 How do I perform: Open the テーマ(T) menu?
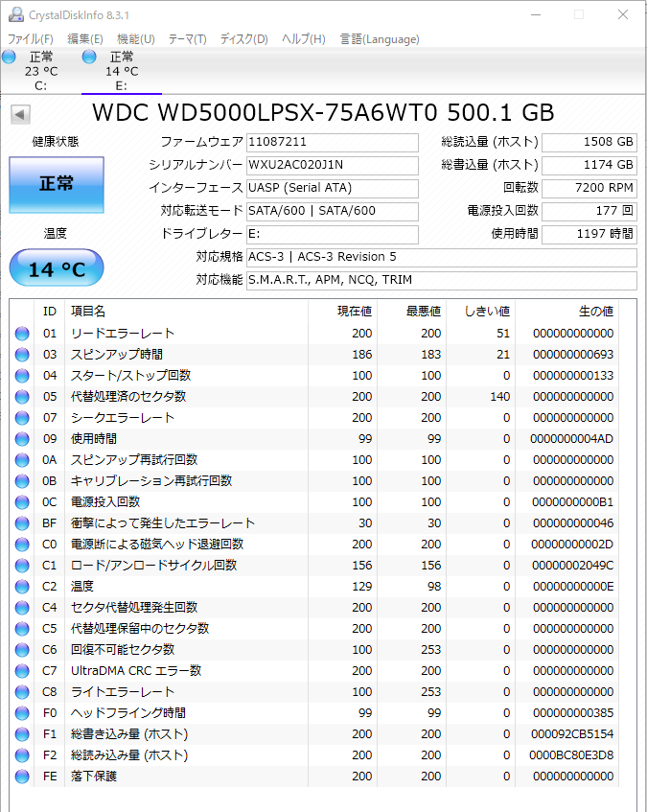187,39
